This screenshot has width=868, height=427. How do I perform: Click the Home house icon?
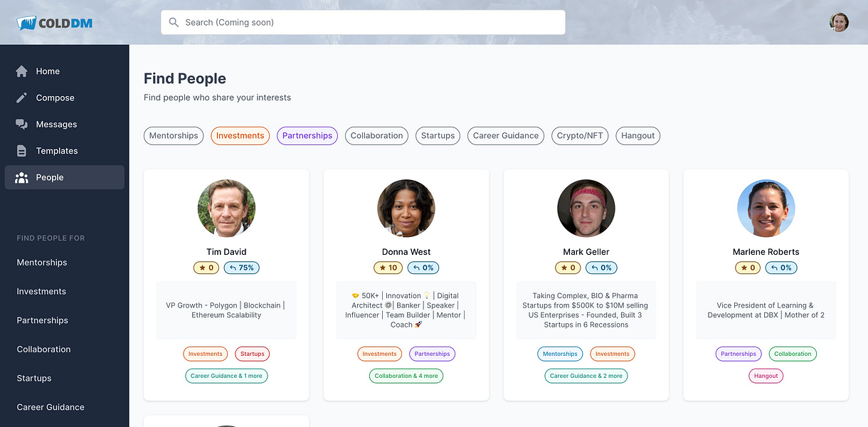click(x=21, y=71)
